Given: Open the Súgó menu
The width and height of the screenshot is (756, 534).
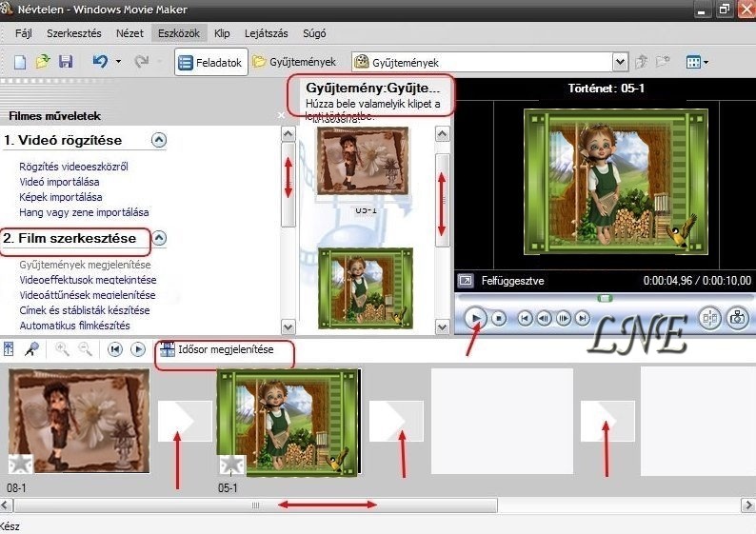Looking at the screenshot, I should coord(314,33).
